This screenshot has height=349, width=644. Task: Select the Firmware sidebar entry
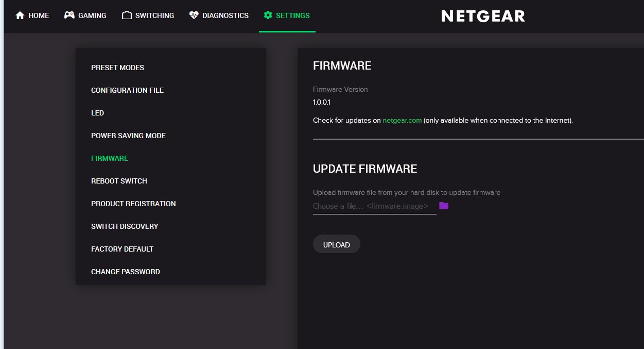pos(110,158)
